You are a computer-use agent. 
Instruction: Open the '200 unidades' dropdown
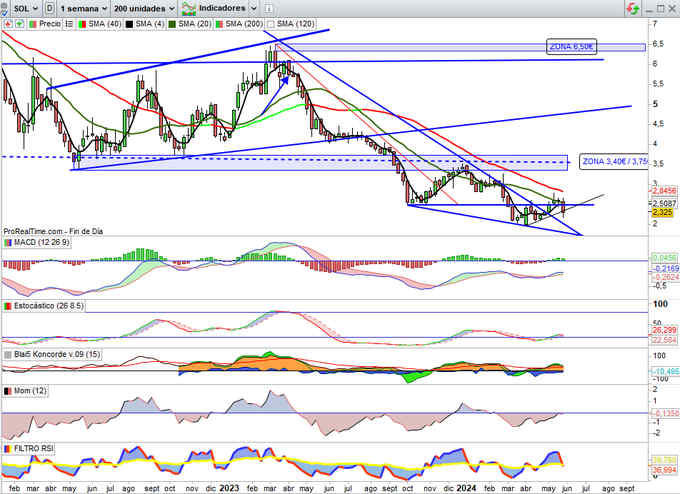click(144, 8)
